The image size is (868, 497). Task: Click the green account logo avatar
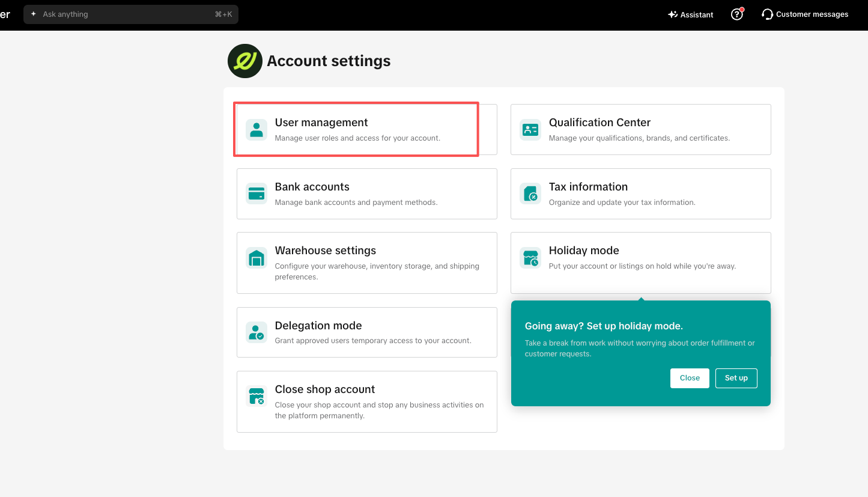[x=245, y=61]
